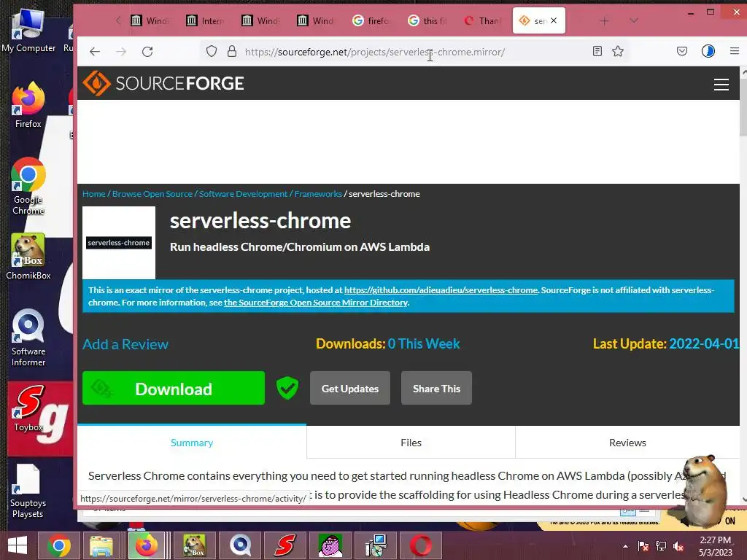
Task: Select the 'Wind' tab before Google firefo tab
Action: click(317, 20)
